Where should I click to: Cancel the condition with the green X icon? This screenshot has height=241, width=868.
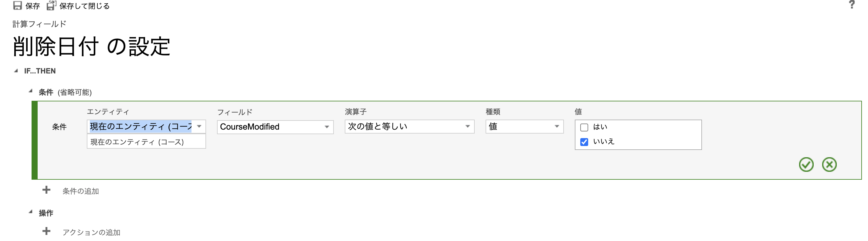(x=829, y=164)
